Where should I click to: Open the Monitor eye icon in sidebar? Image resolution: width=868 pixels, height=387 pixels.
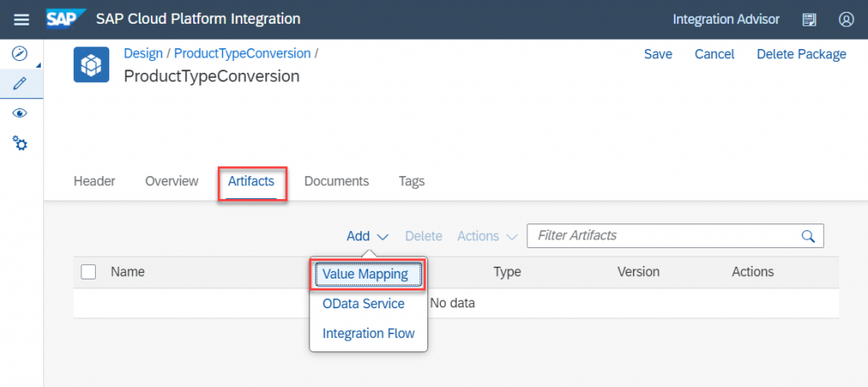pos(20,113)
